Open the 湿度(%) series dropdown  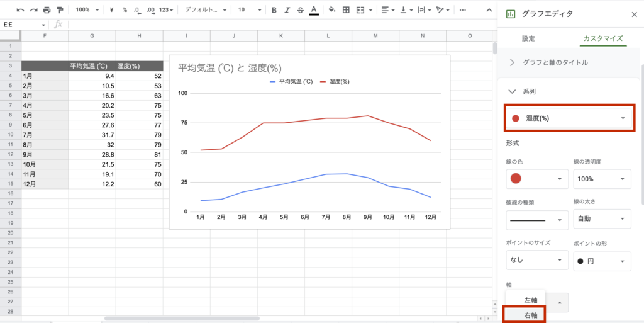pyautogui.click(x=569, y=118)
